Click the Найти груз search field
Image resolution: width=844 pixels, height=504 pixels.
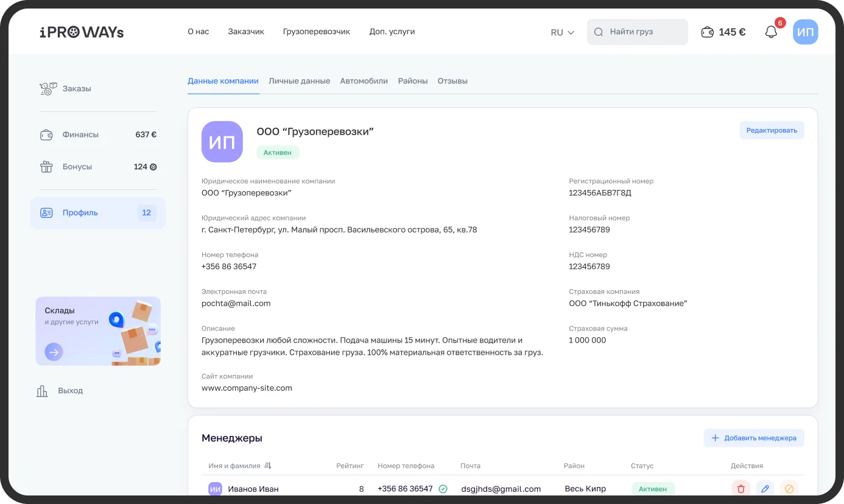(638, 32)
